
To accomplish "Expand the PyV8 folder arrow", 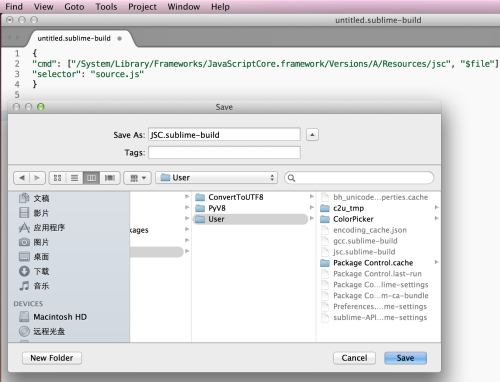I will coord(312,207).
